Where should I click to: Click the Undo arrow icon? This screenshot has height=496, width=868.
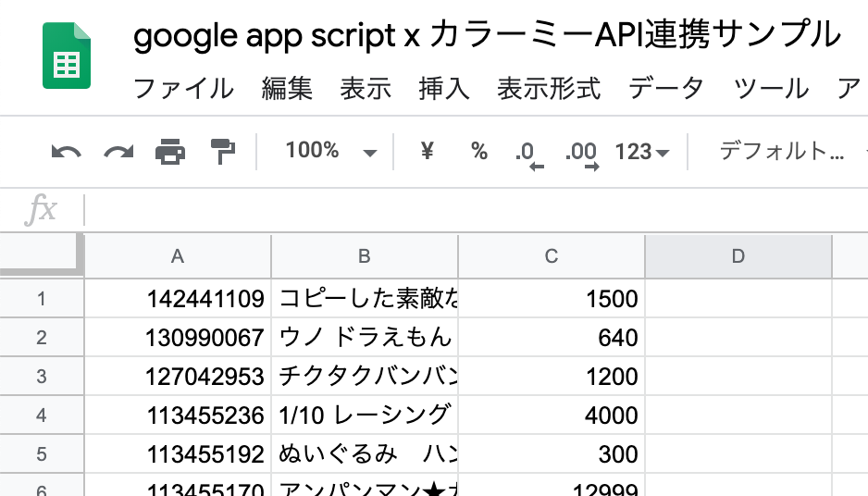click(67, 151)
